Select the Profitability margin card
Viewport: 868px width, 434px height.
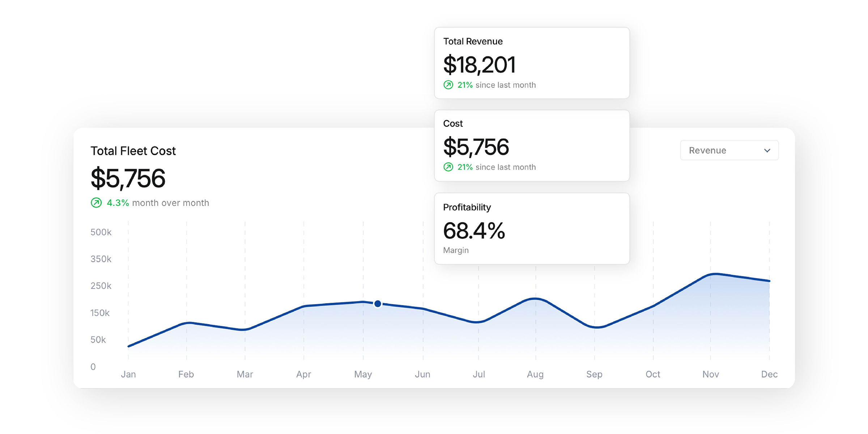pyautogui.click(x=532, y=228)
